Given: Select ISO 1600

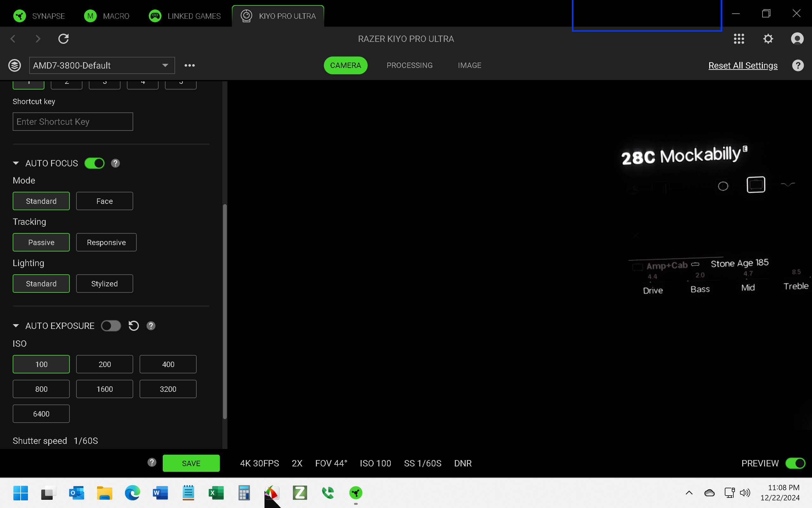Looking at the screenshot, I should (104, 389).
